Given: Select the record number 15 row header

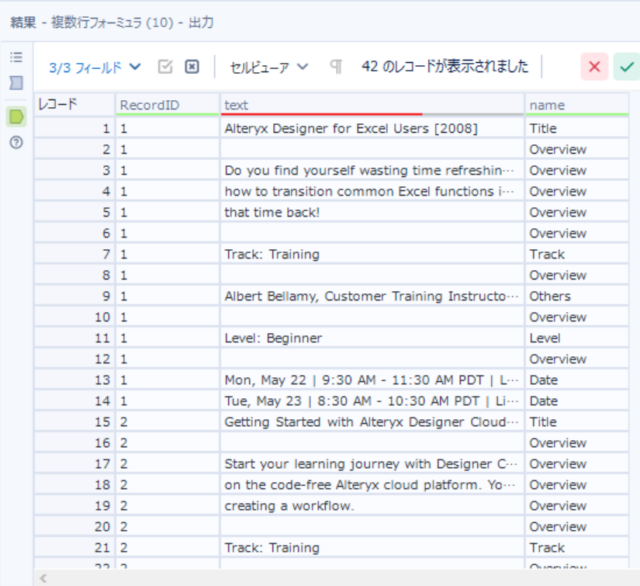Looking at the screenshot, I should pos(74,422).
